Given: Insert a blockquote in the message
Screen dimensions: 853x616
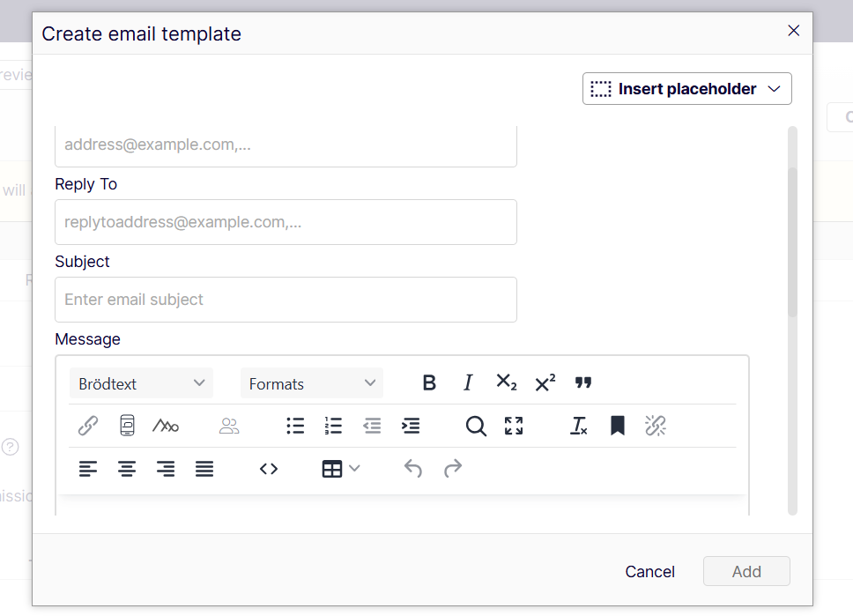Looking at the screenshot, I should [583, 382].
